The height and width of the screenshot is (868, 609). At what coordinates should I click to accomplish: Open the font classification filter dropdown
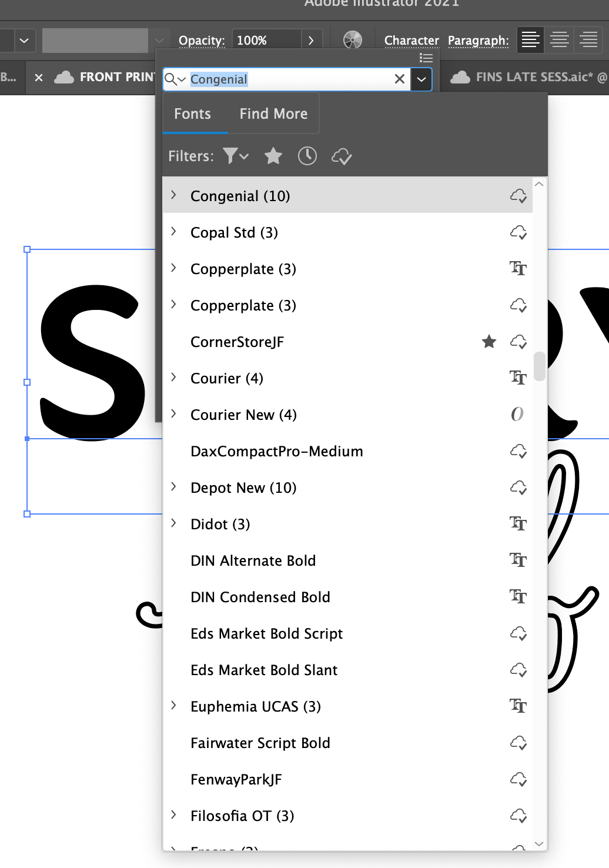[x=235, y=156]
